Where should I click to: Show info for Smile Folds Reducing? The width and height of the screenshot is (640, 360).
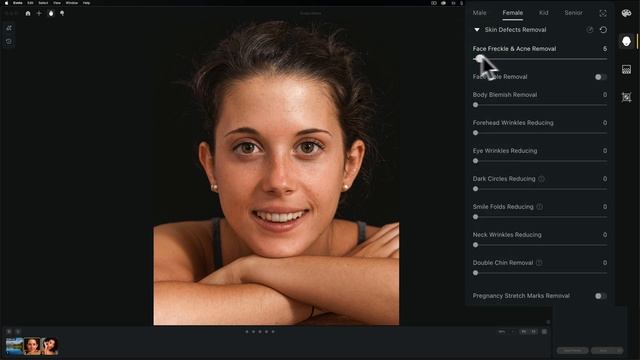point(540,207)
